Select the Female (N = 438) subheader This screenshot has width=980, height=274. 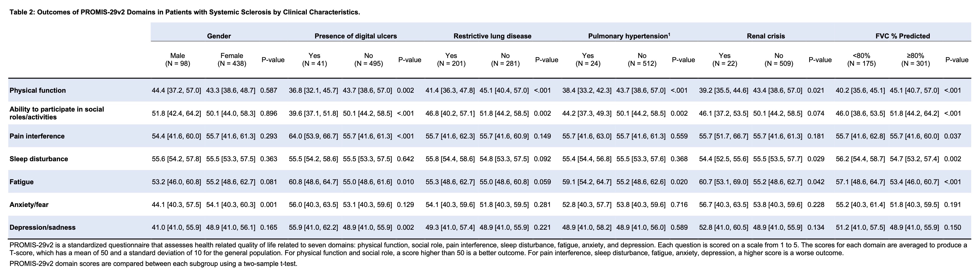click(232, 60)
